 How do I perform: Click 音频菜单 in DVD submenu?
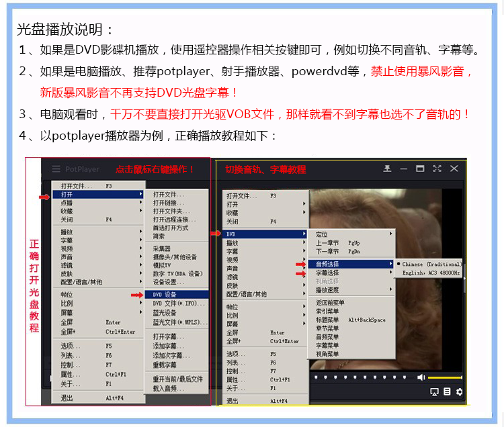351,337
